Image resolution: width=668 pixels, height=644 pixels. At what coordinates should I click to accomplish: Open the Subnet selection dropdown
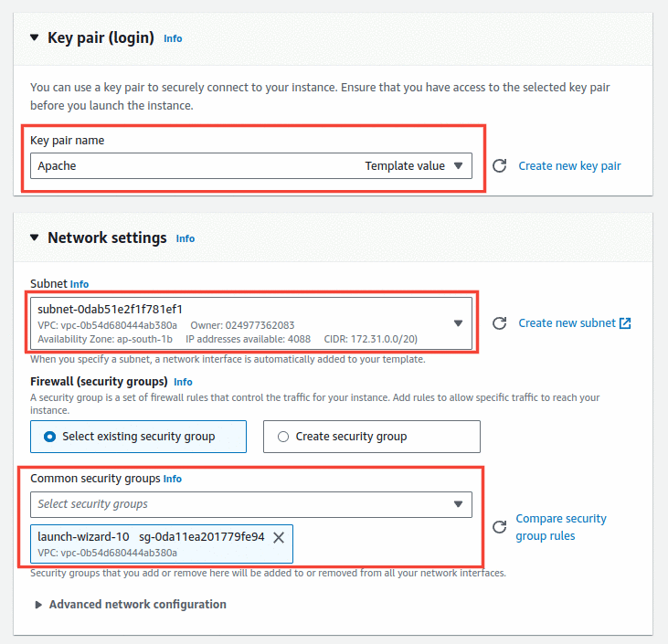[251, 323]
